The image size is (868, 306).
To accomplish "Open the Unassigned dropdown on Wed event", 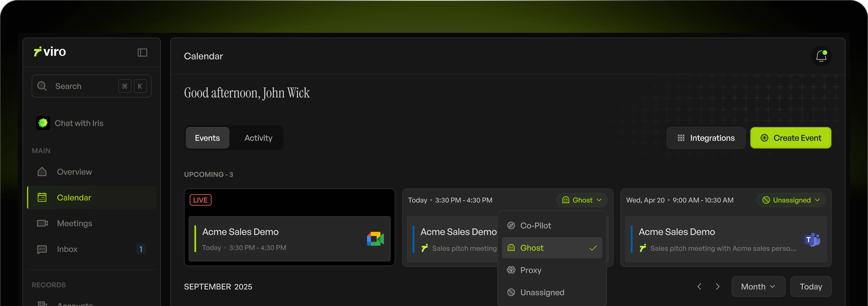I will point(791,200).
